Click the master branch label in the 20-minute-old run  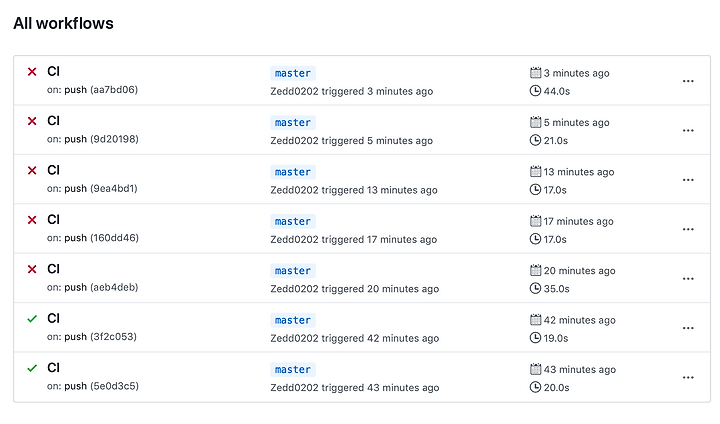point(292,271)
